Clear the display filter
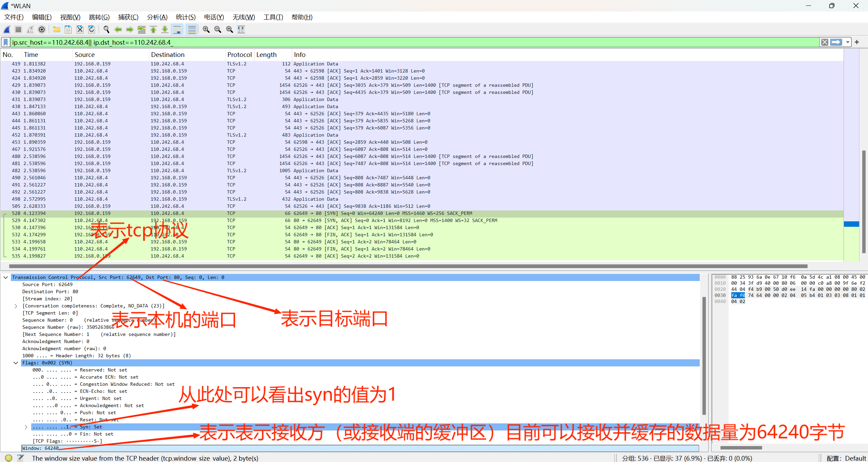The image size is (868, 462). click(x=825, y=42)
